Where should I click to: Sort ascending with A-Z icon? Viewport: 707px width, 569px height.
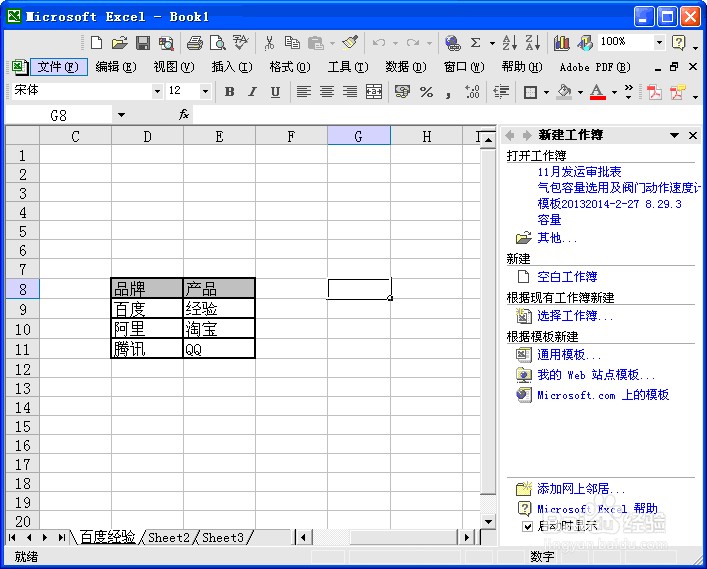pos(510,43)
